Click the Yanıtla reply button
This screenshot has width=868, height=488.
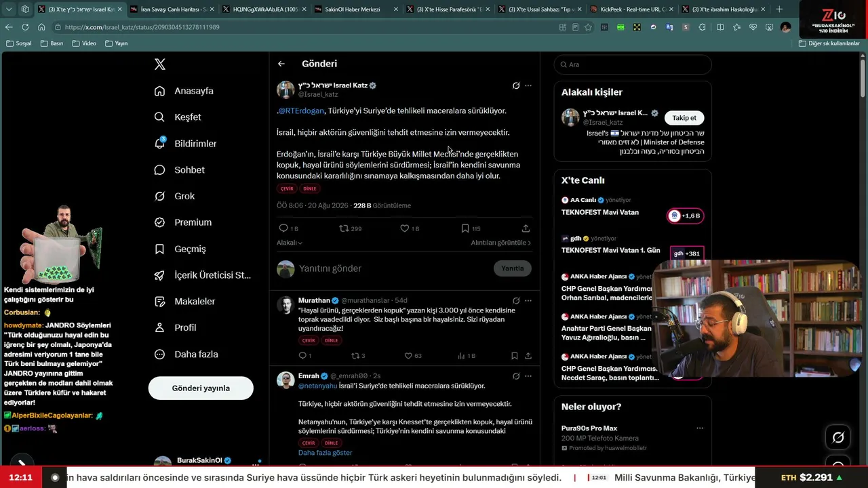point(513,268)
